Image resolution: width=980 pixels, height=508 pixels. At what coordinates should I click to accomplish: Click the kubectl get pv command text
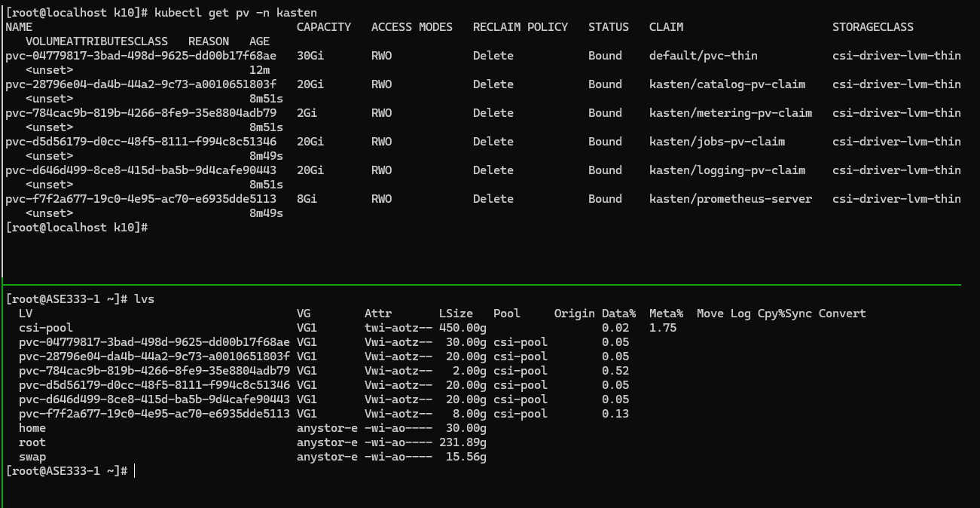point(235,13)
